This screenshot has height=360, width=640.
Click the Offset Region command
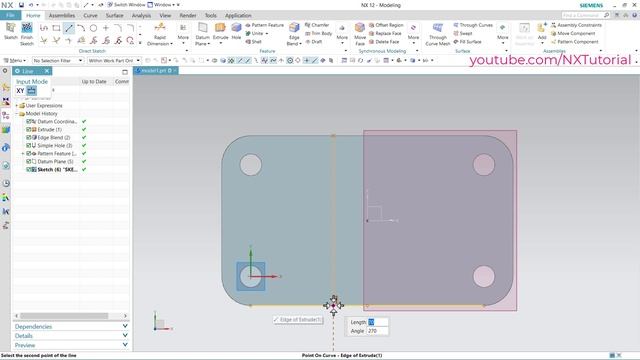click(x=386, y=25)
